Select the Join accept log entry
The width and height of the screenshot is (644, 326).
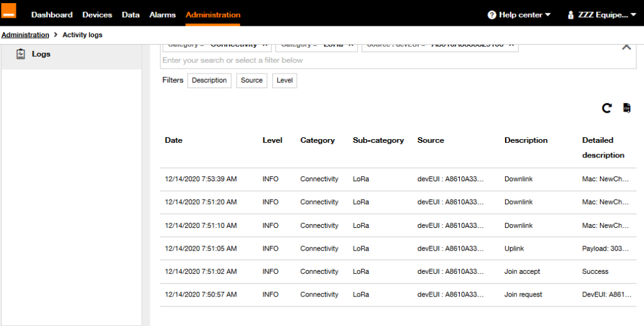(x=397, y=271)
